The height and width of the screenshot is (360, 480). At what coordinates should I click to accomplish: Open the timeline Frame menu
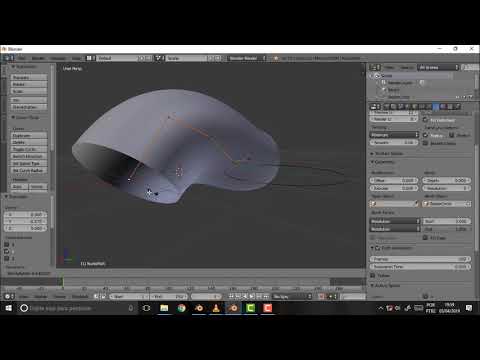point(60,296)
